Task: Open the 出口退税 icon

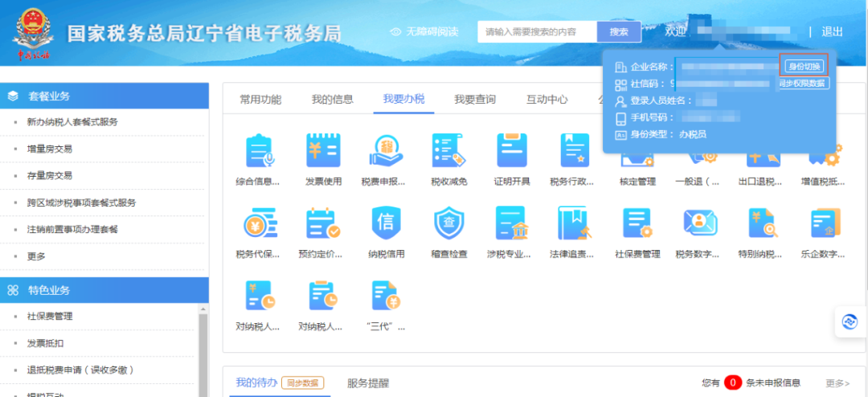Action: pyautogui.click(x=764, y=161)
